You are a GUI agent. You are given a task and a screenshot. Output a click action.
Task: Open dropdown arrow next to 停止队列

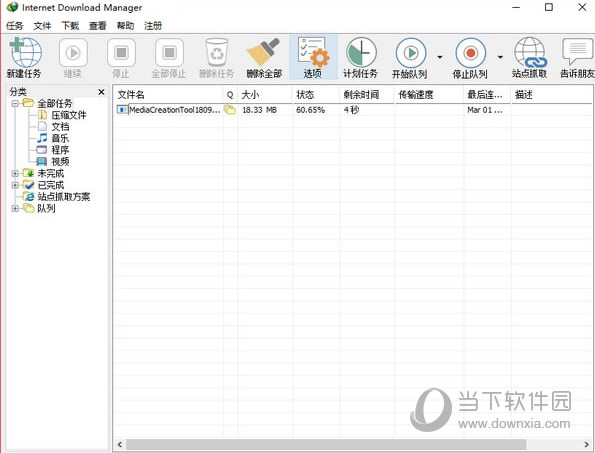pos(500,57)
